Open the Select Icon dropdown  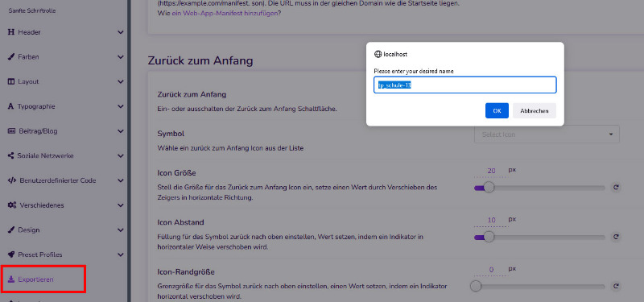click(x=547, y=134)
